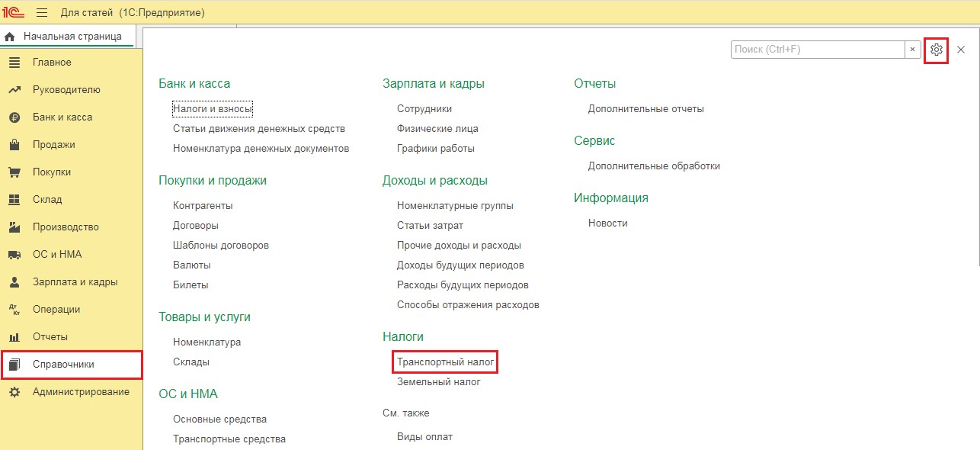
Task: Open Способы отражения расходов link
Action: point(468,305)
